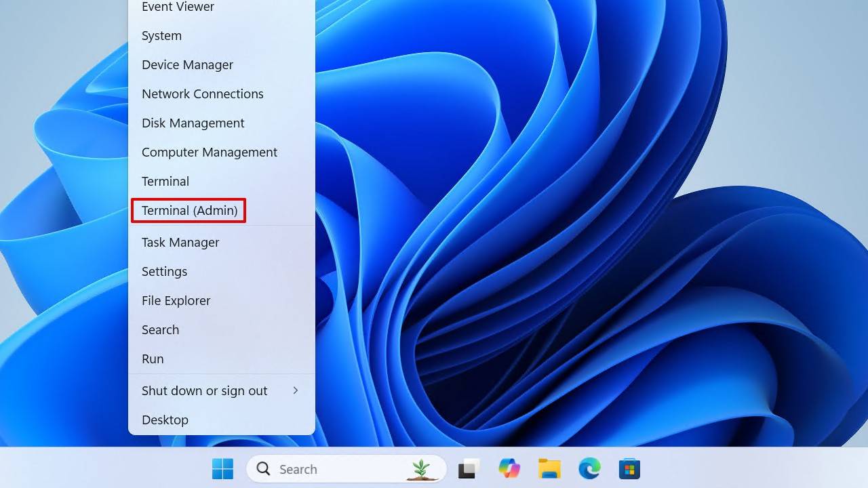Open File Explorer taskbar icon
This screenshot has width=868, height=488.
tap(549, 468)
